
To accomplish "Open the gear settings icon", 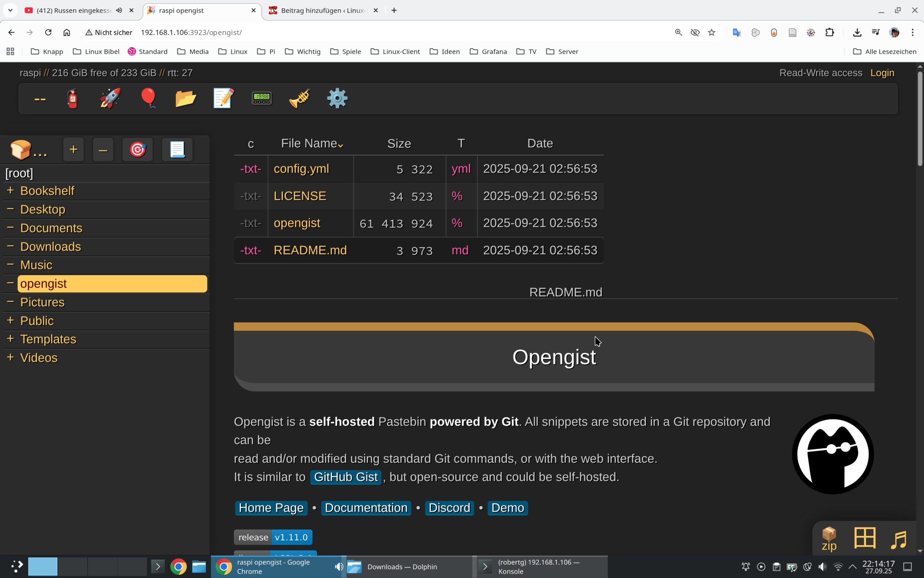I will (x=337, y=99).
